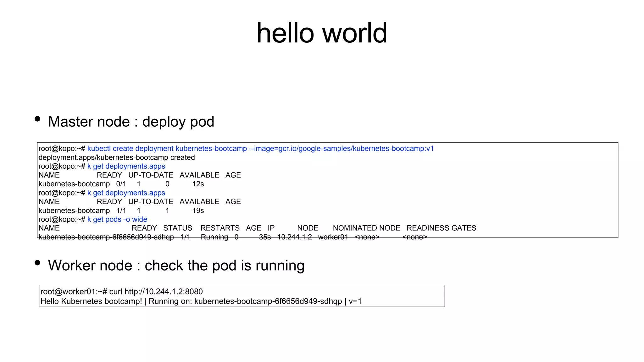
Task: Click the 'Master node : deploy pod' bullet
Action: 131,122
